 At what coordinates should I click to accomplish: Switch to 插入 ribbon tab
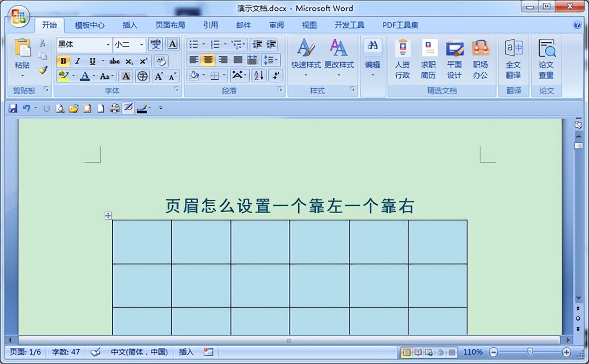click(x=130, y=25)
